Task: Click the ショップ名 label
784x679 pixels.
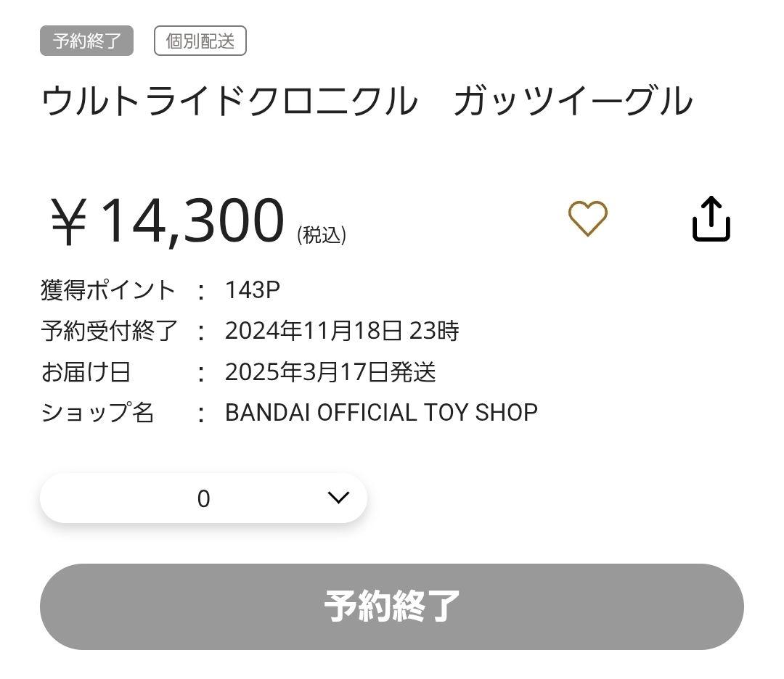Action: point(97,413)
